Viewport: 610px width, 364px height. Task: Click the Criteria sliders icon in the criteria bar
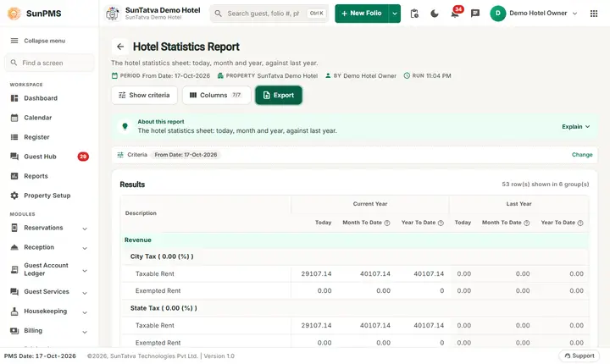[x=120, y=155]
